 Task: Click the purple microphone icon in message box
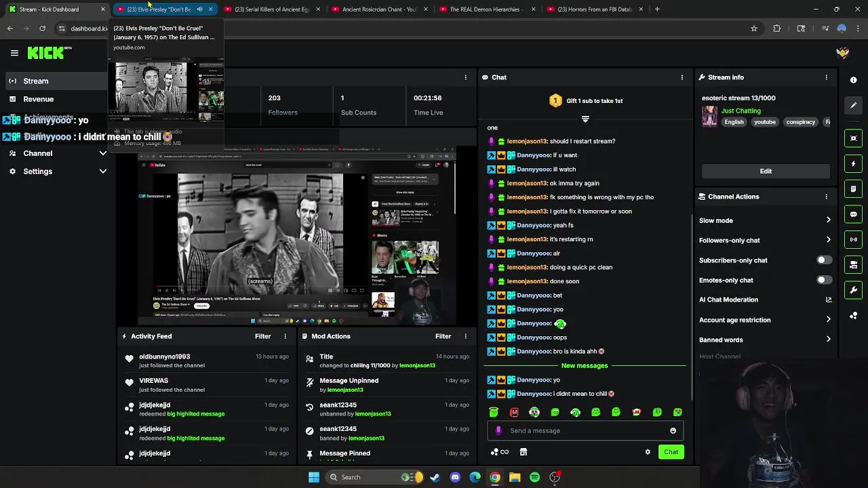pyautogui.click(x=498, y=430)
